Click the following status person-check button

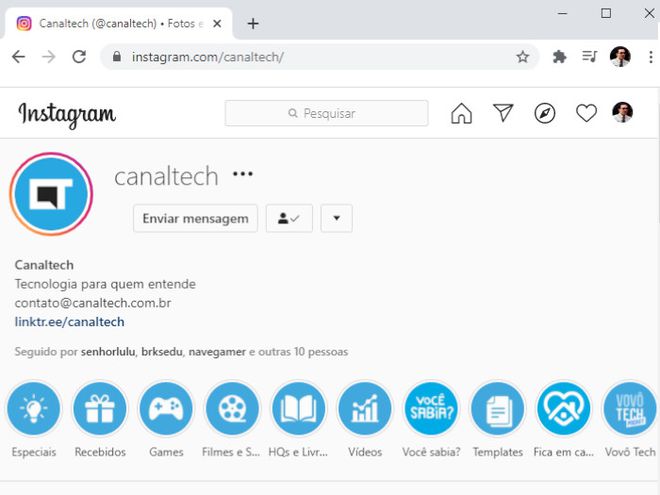289,218
